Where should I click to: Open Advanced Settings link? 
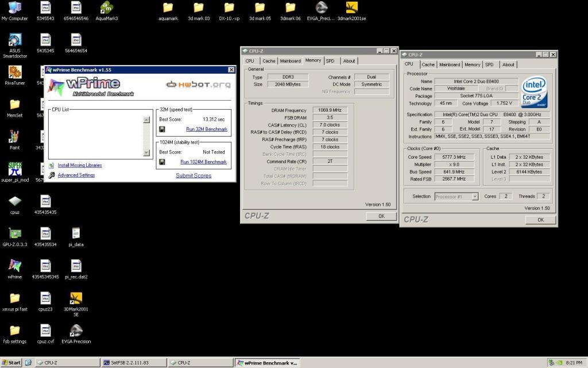click(76, 175)
